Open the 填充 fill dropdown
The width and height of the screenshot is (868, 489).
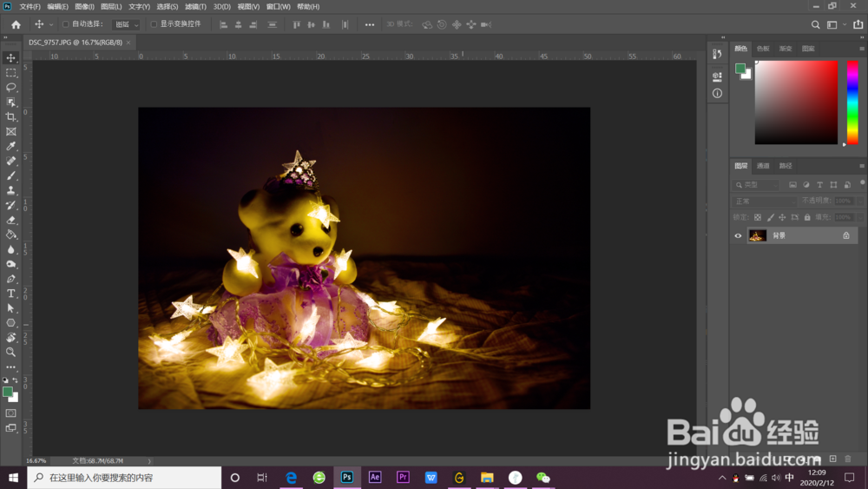click(860, 218)
